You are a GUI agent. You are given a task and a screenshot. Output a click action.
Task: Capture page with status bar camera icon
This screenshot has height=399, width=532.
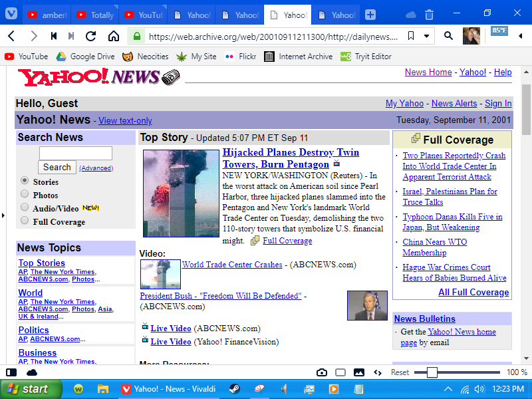pos(322,372)
